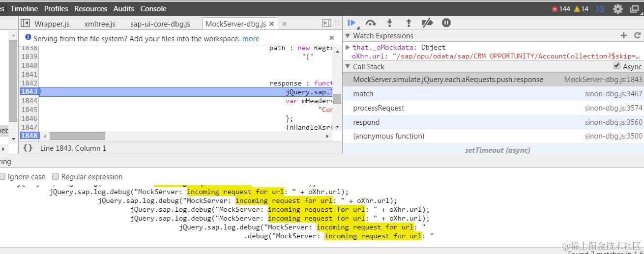Open the Profiles panel
The width and height of the screenshot is (644, 254).
click(x=56, y=9)
